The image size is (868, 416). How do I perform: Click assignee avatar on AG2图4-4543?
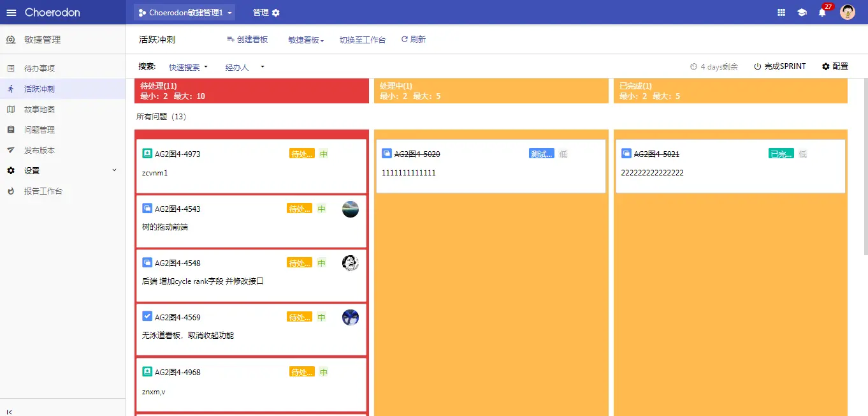(x=351, y=209)
